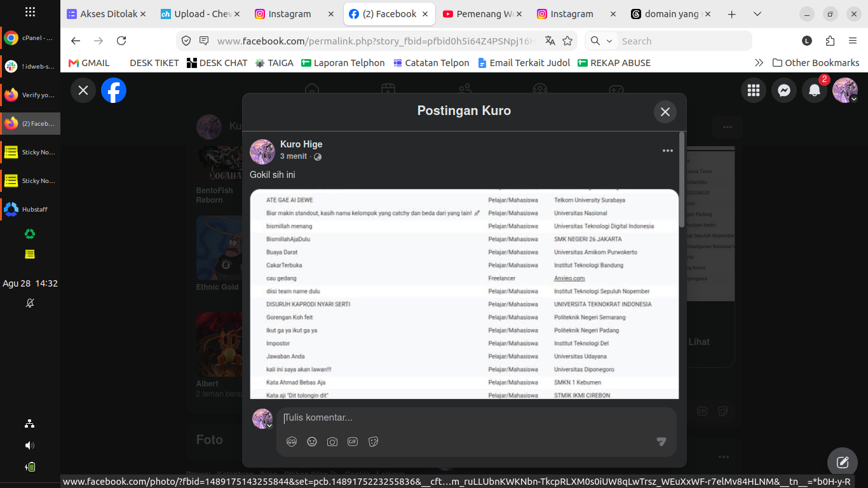This screenshot has width=868, height=488.
Task: Open the Extensions puzzle icon
Action: pos(830,41)
